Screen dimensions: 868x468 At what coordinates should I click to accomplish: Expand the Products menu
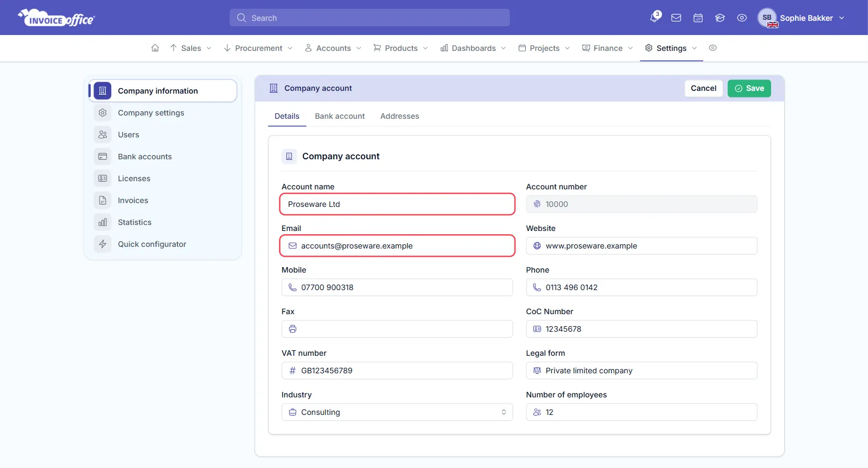click(400, 48)
